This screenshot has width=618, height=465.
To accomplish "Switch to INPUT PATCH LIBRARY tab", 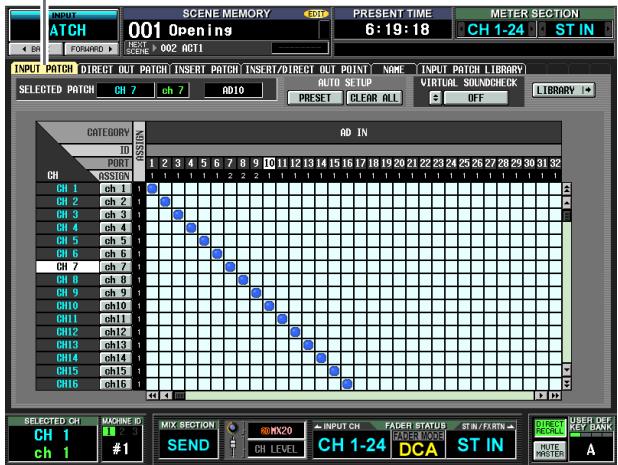I will 471,69.
